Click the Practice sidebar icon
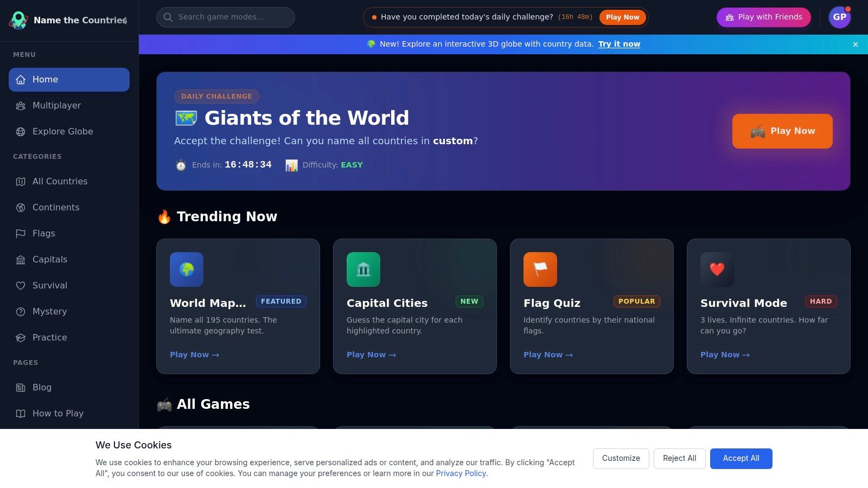The width and height of the screenshot is (868, 488). tap(20, 337)
